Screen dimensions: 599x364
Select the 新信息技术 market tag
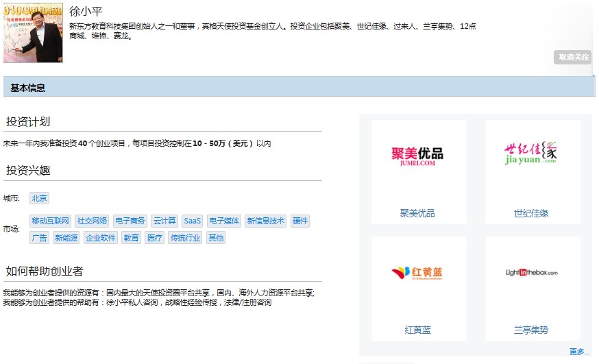(265, 221)
